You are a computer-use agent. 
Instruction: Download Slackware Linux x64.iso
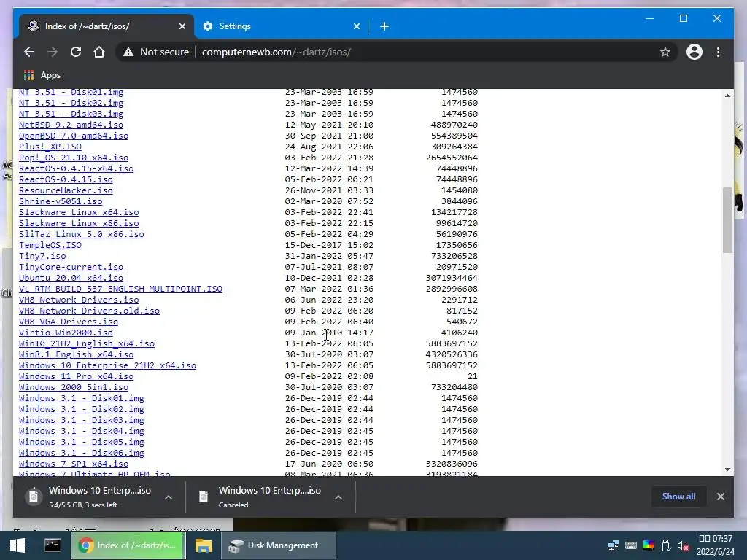[x=79, y=212]
